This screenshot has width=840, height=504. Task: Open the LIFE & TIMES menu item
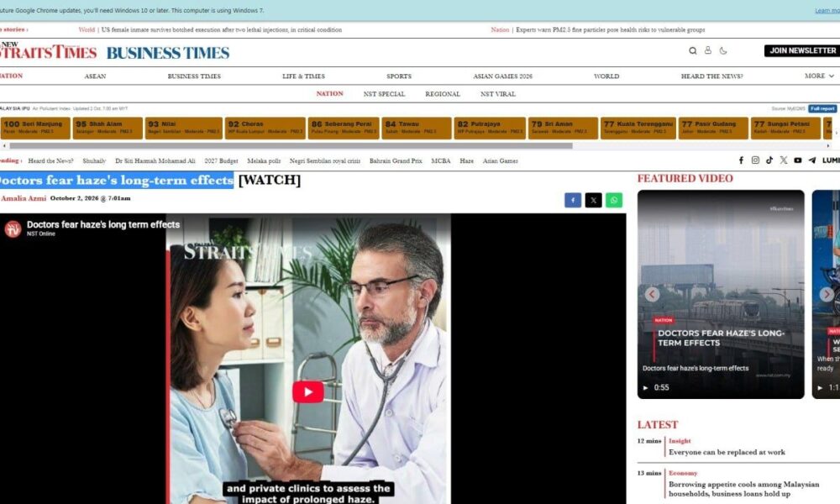pyautogui.click(x=303, y=76)
